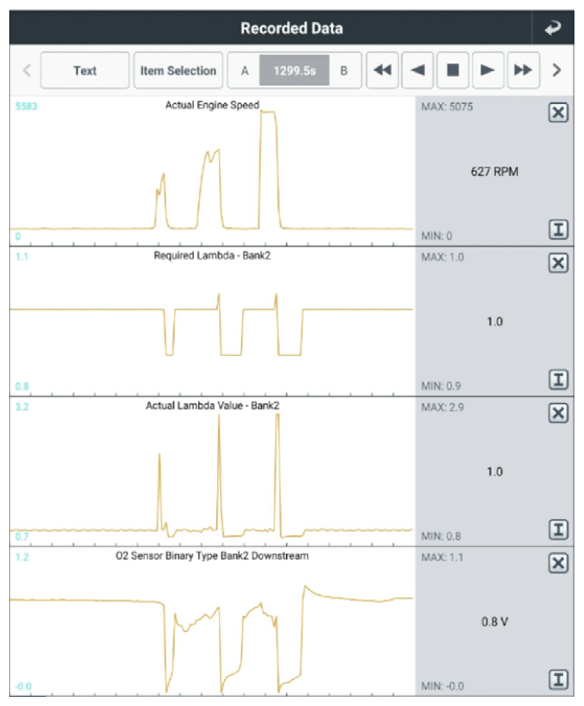Select marker A
Image resolution: width=584 pixels, height=706 pixels.
[x=244, y=71]
